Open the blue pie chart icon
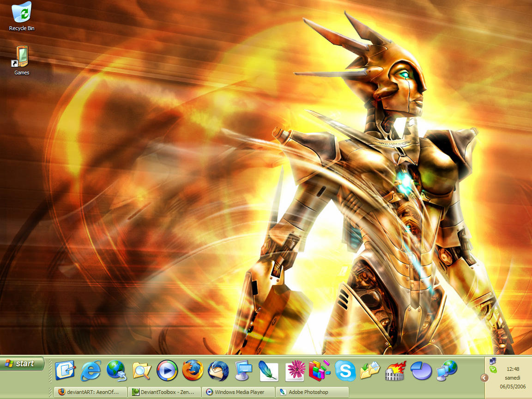532x399 pixels. coord(421,370)
